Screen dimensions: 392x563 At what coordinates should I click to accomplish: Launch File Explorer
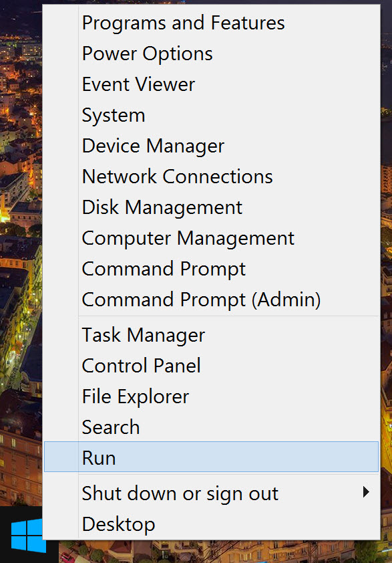(x=135, y=396)
